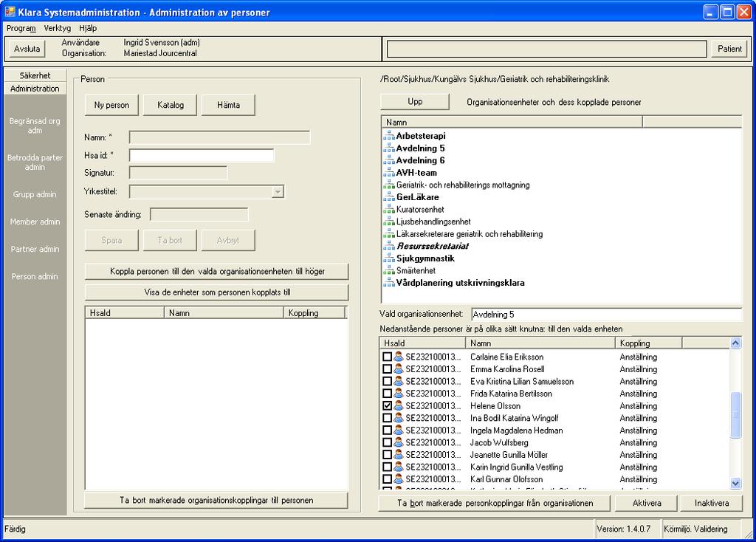Click the Inaktivera button
This screenshot has width=756, height=542.
coord(712,503)
